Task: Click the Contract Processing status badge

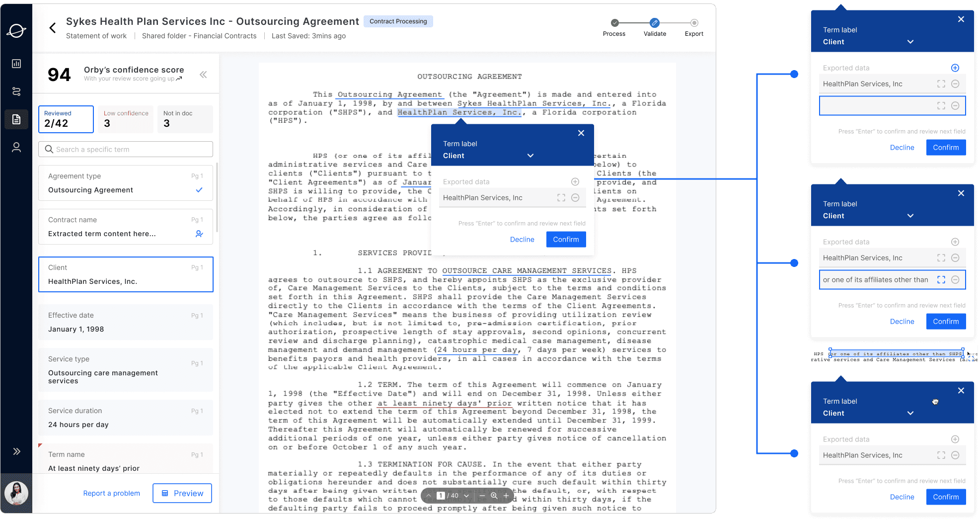Action: point(398,21)
